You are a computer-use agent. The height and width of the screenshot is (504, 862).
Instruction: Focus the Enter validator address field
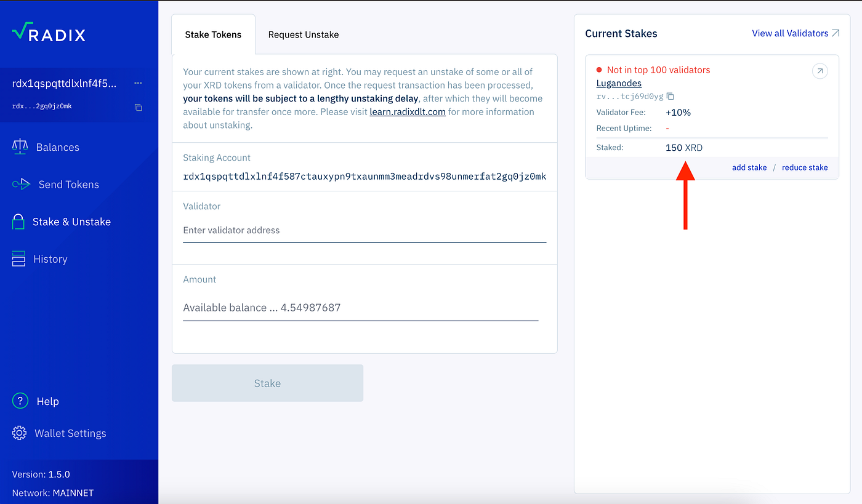coord(365,231)
